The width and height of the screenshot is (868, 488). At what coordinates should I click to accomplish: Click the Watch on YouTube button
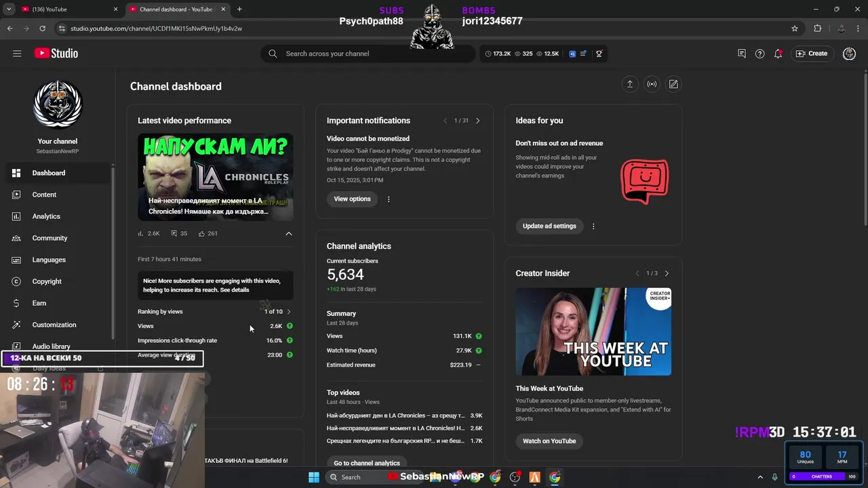tap(549, 441)
